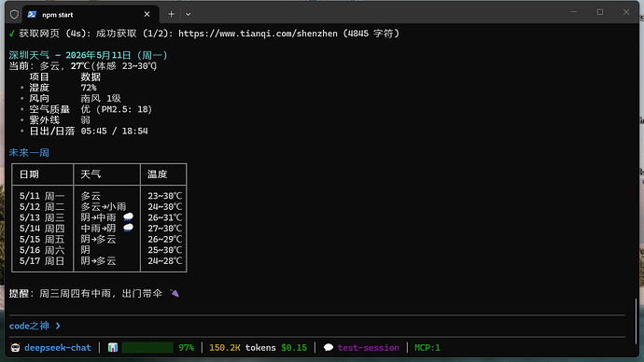Click the 5/12 weather 多云→小雨

[x=104, y=207]
